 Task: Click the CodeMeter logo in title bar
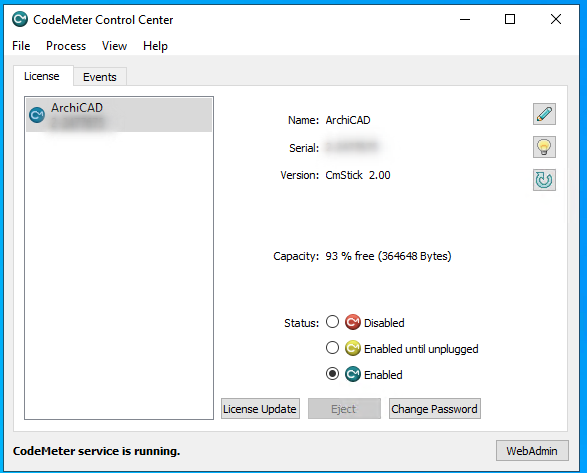point(20,19)
